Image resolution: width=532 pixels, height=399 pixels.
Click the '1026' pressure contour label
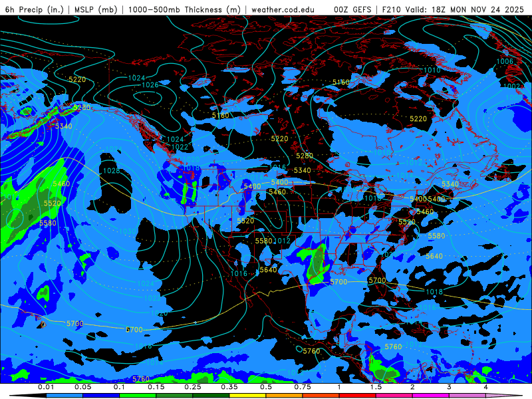tap(150, 85)
